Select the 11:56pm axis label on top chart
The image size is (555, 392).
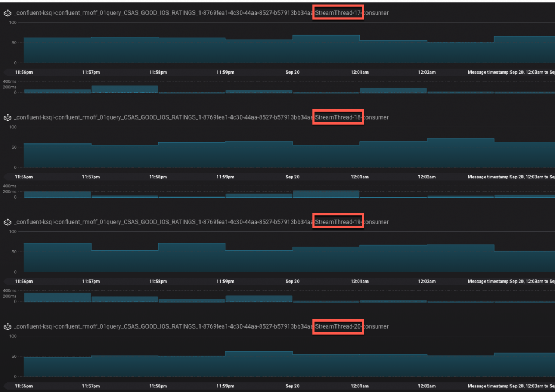click(x=23, y=71)
